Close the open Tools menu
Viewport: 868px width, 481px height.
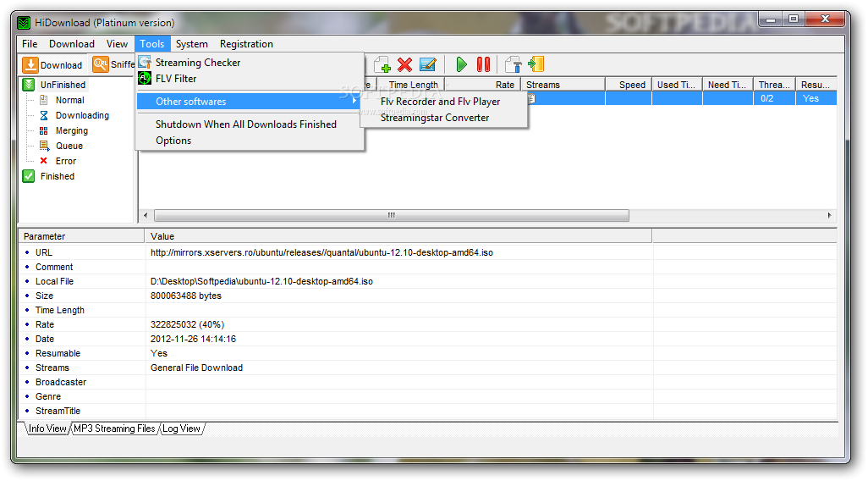pos(151,44)
